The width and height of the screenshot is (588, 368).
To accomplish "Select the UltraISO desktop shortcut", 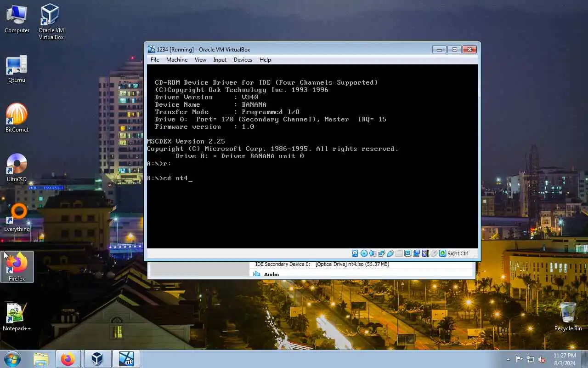I will [17, 168].
